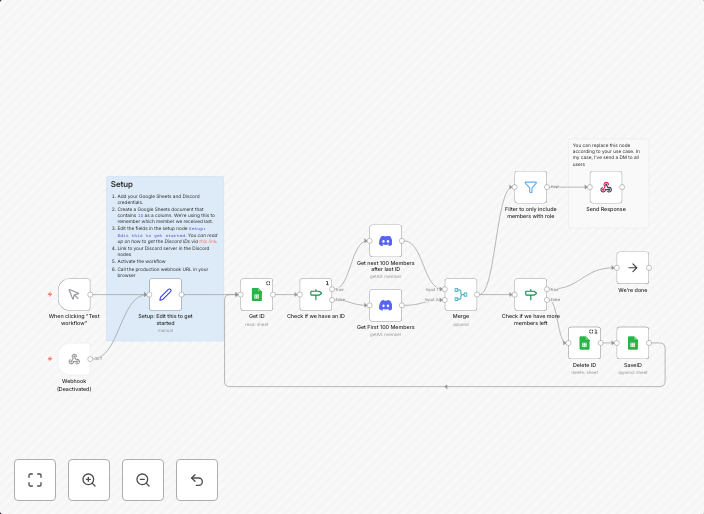Select the Delete ID sheets node
Viewport: 704px width, 514px height.
pos(584,343)
